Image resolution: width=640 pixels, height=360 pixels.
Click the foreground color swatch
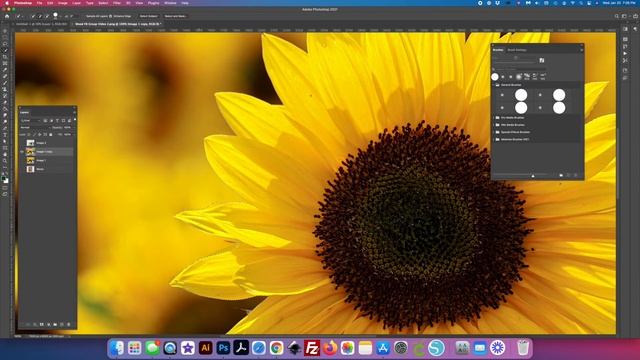pyautogui.click(x=3, y=178)
